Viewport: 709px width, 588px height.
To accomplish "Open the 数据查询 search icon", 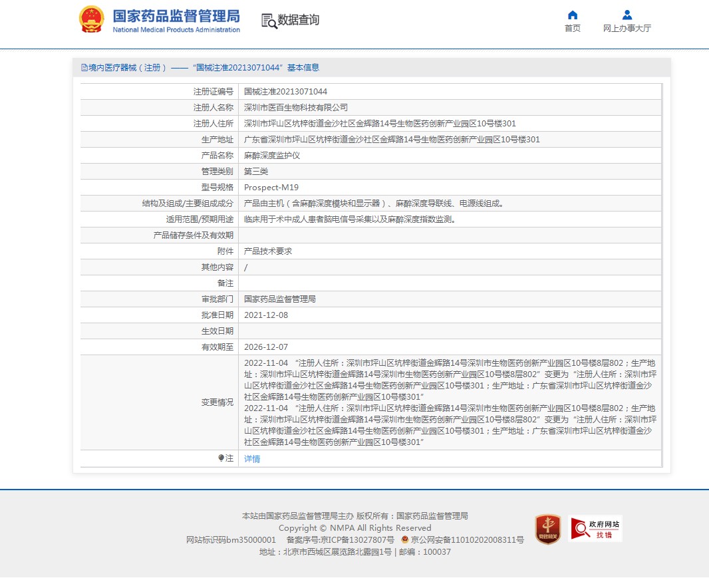I will (269, 21).
